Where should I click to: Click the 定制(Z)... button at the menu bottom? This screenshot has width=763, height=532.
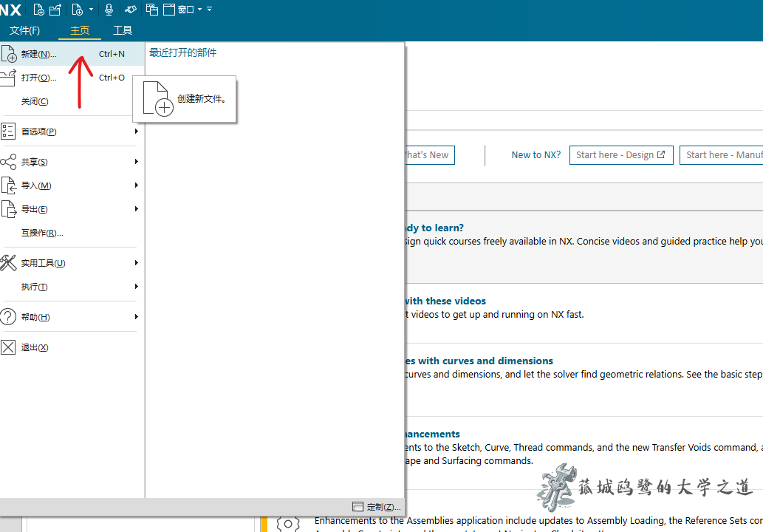click(377, 507)
